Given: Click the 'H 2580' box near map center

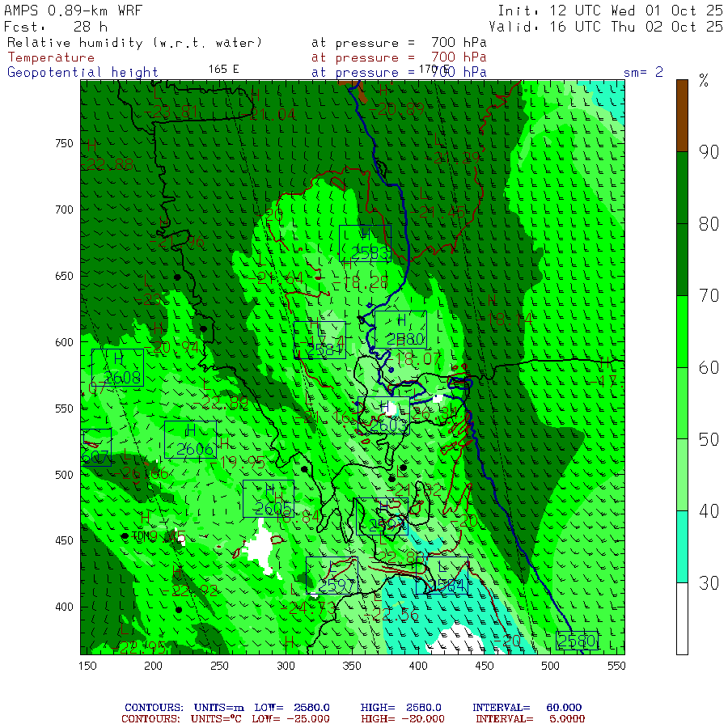Looking at the screenshot, I should 400,330.
